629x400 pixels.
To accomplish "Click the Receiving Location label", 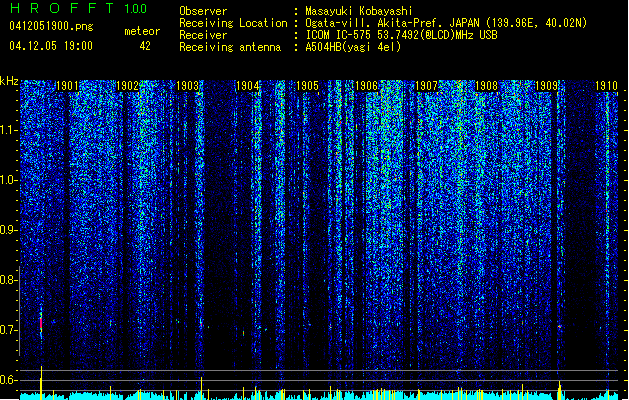I will [x=233, y=23].
